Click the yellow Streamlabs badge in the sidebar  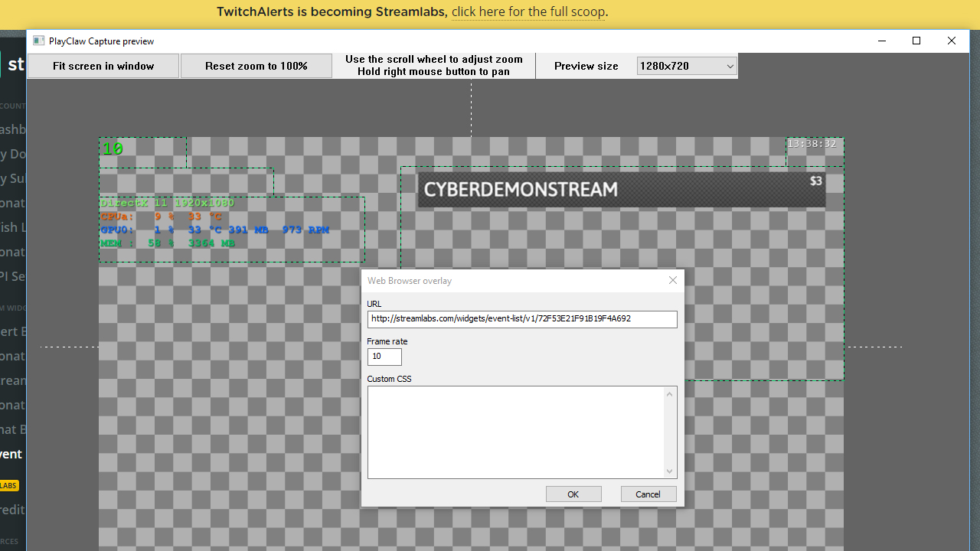(8, 485)
